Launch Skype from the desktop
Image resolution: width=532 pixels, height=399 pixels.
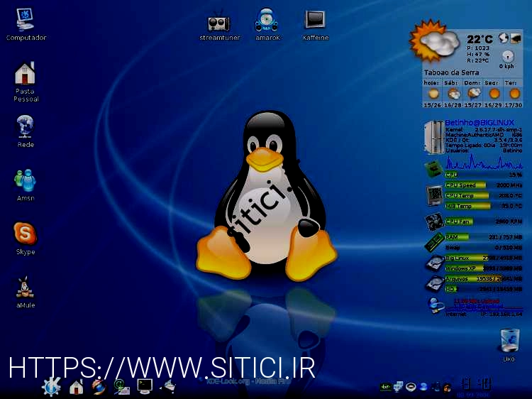click(26, 238)
